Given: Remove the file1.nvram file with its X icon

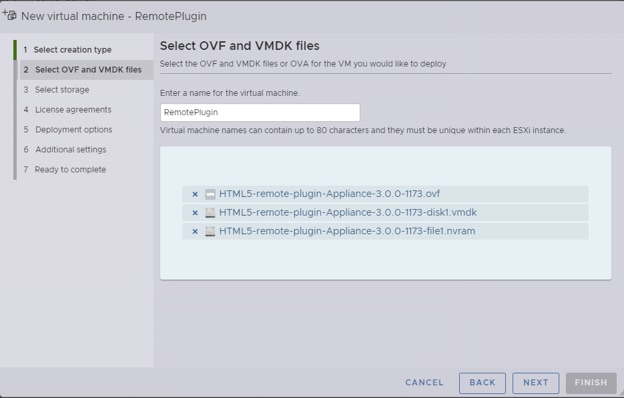Looking at the screenshot, I should pos(195,232).
